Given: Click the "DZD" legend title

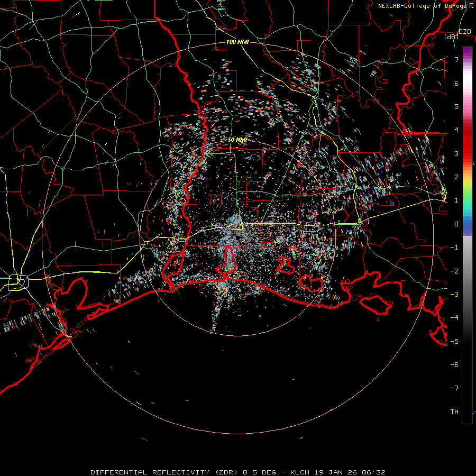Looking at the screenshot, I should click(x=464, y=32).
